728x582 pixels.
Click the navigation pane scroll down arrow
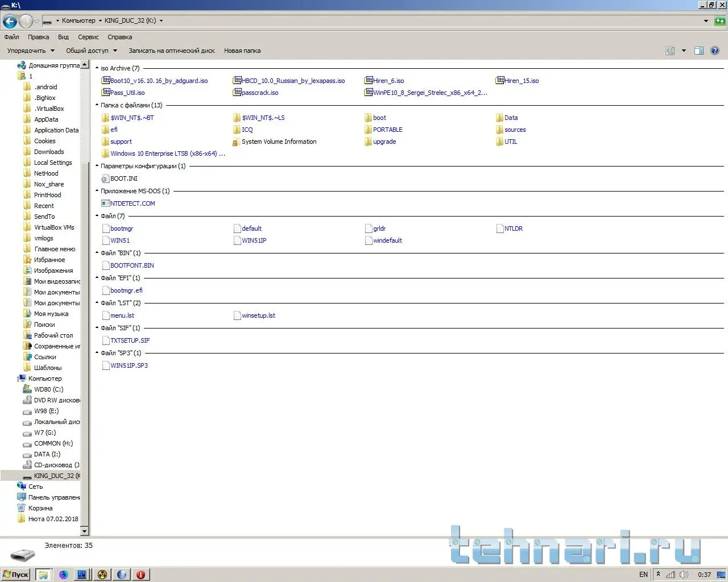click(x=85, y=531)
